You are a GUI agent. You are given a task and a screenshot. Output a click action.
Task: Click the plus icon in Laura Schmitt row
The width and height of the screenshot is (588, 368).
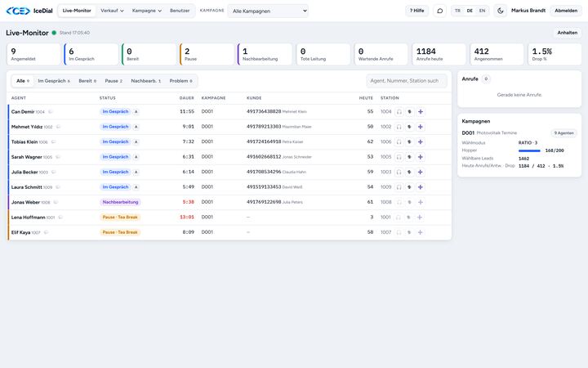point(421,187)
